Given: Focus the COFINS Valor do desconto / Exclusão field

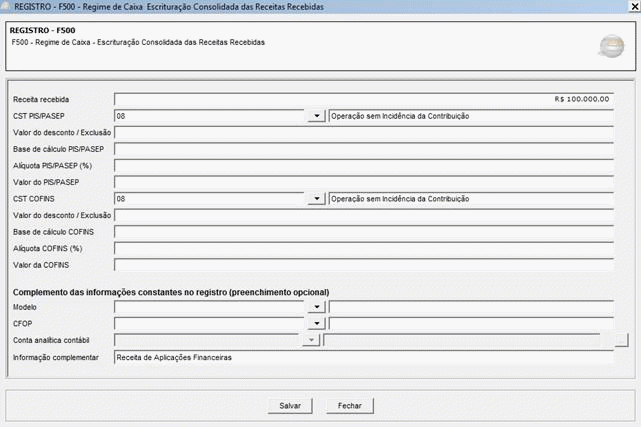Looking at the screenshot, I should (x=364, y=215).
